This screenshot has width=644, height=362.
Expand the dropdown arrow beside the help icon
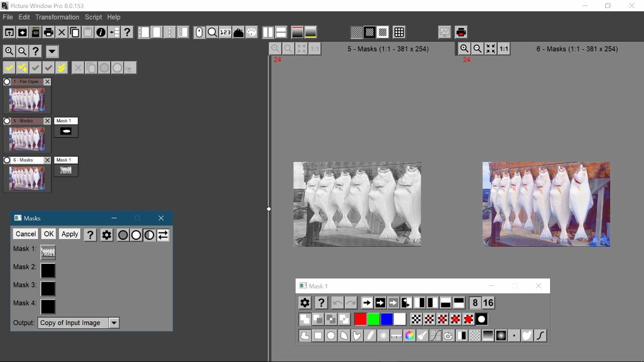coord(52,51)
